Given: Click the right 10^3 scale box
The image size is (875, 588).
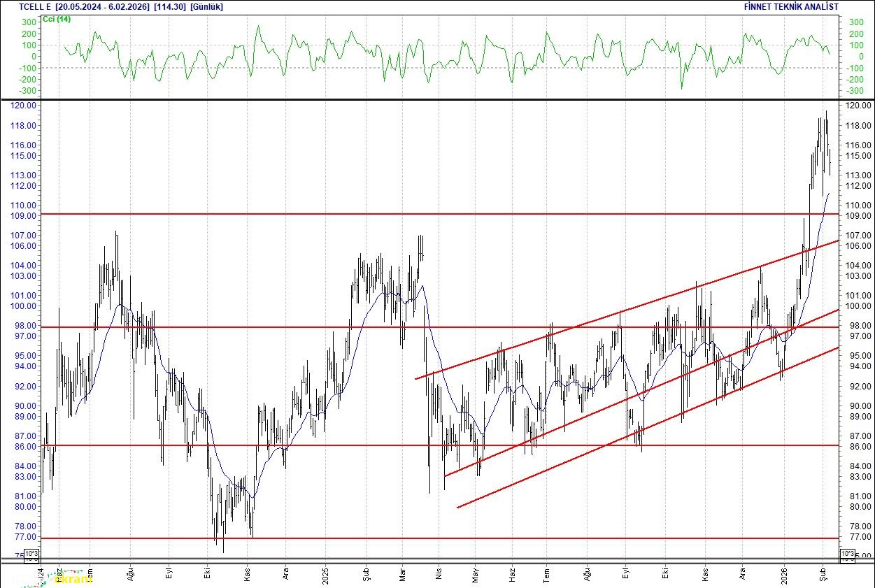Looking at the screenshot, I should 846,554.
